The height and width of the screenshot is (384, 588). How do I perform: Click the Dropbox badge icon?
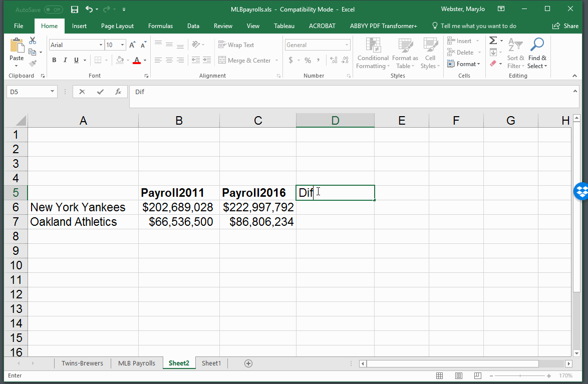(x=581, y=191)
